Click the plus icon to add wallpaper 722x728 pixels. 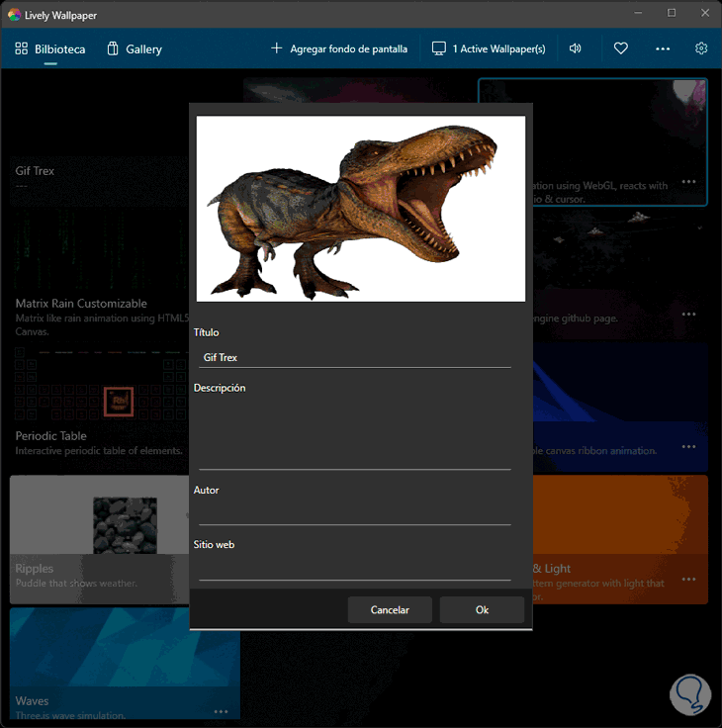click(276, 48)
